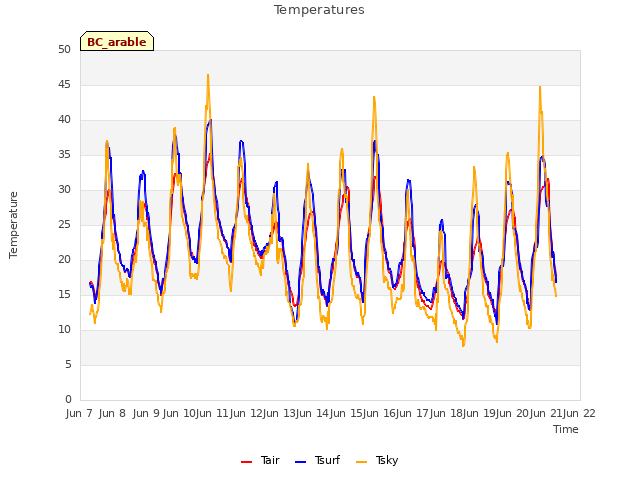Toggle the Tsurf legend entry

317,460
